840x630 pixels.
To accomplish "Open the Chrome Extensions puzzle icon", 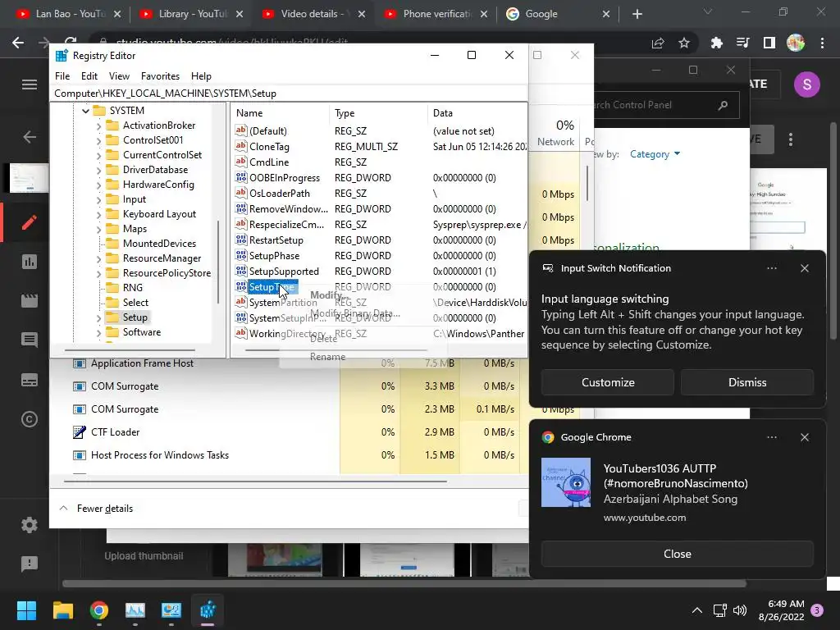I will (x=716, y=43).
